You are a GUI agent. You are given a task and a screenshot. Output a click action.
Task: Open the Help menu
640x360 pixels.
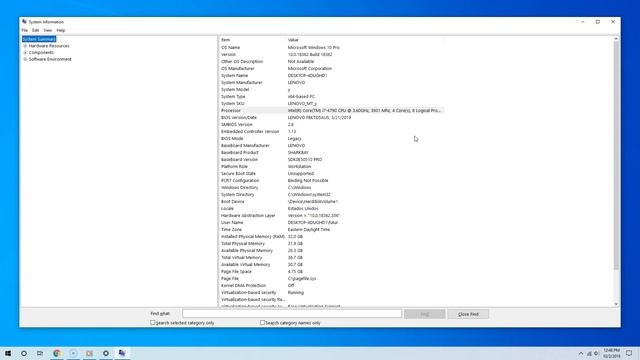[61, 30]
